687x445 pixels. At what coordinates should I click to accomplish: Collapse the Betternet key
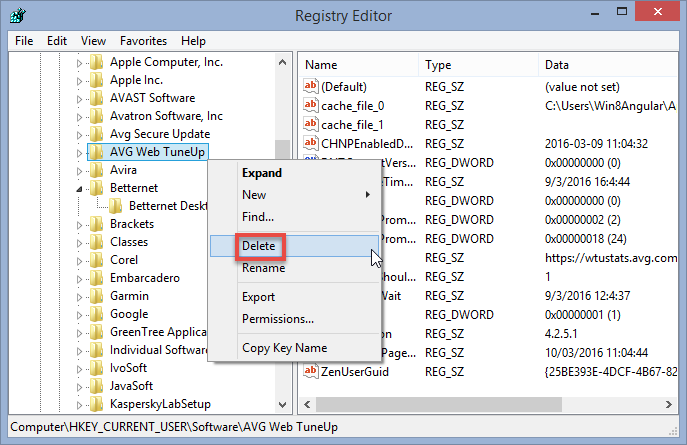79,189
